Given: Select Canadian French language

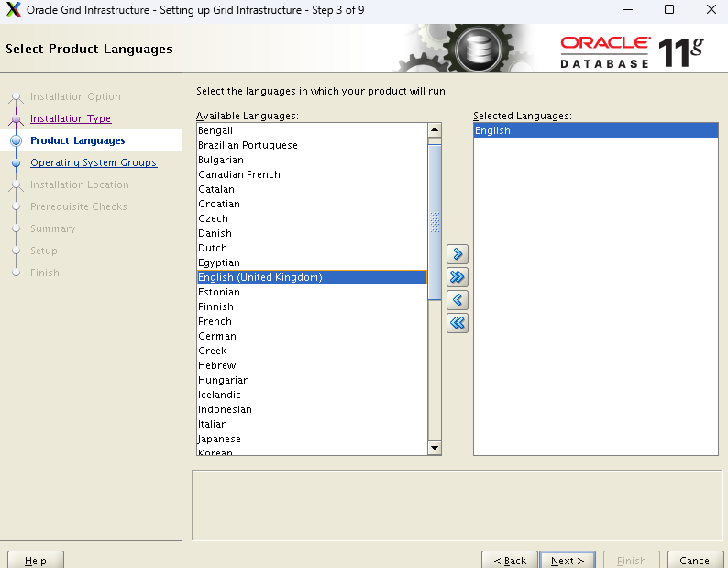Looking at the screenshot, I should coord(312,174).
